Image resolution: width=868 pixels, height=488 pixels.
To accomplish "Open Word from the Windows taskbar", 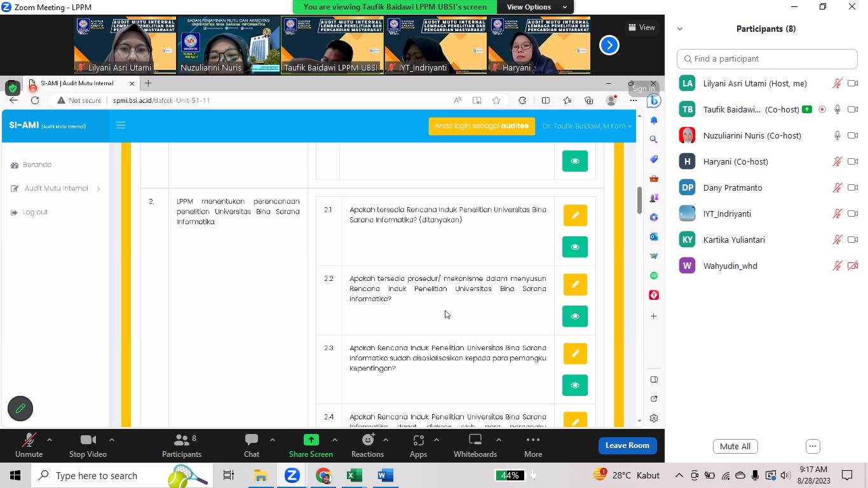I will click(x=386, y=475).
